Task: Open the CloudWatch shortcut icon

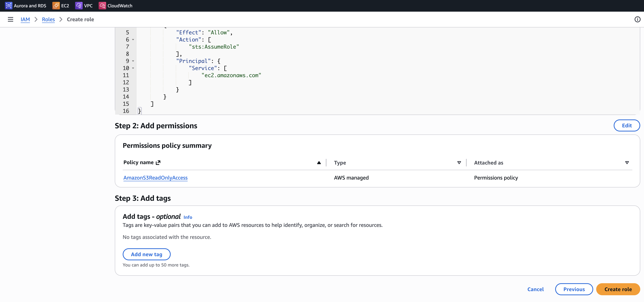Action: coord(102,5)
